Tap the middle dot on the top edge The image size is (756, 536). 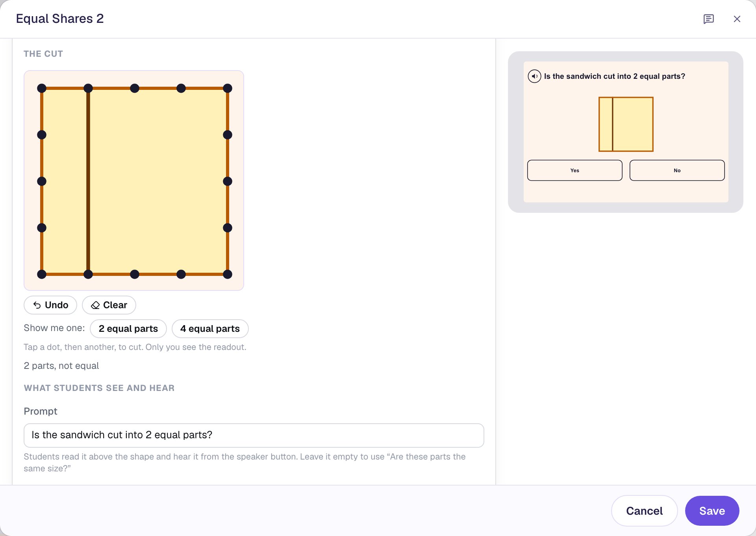135,88
